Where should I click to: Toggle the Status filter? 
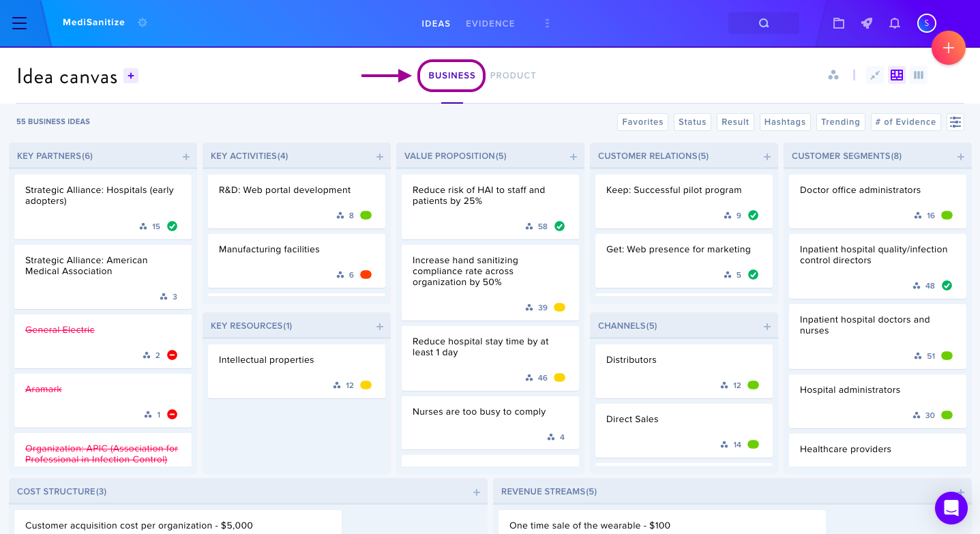[x=692, y=122]
